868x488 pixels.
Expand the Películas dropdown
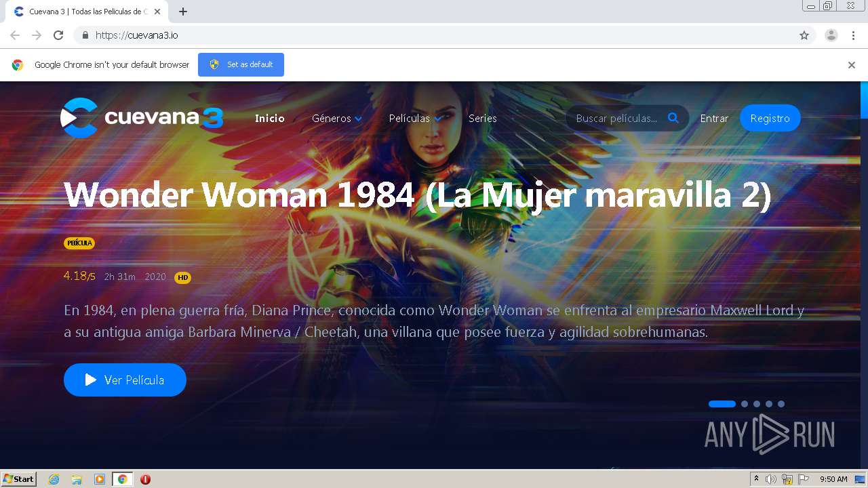pos(415,119)
